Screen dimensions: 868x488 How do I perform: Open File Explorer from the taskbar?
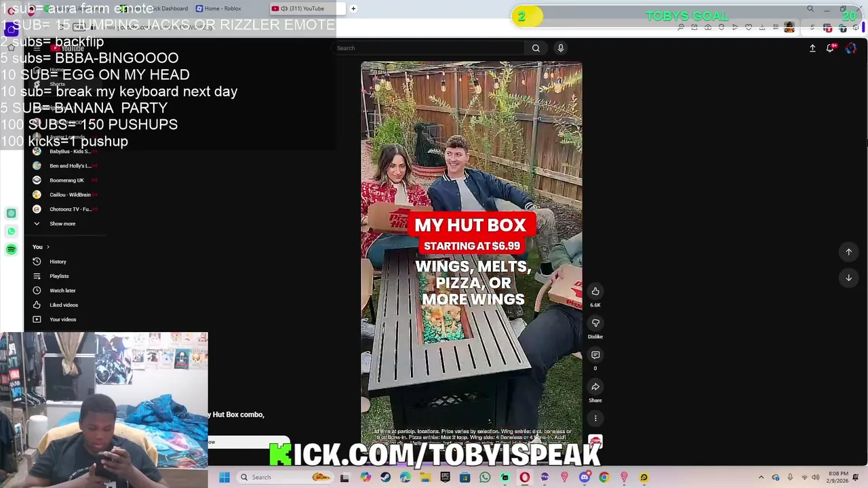tap(425, 477)
